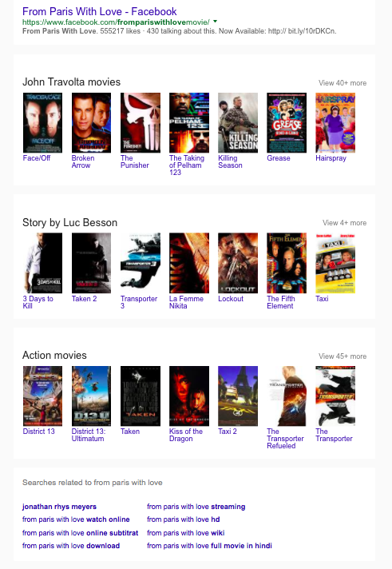Search related term jonathan rhys meyers
The height and width of the screenshot is (569, 392).
[59, 507]
